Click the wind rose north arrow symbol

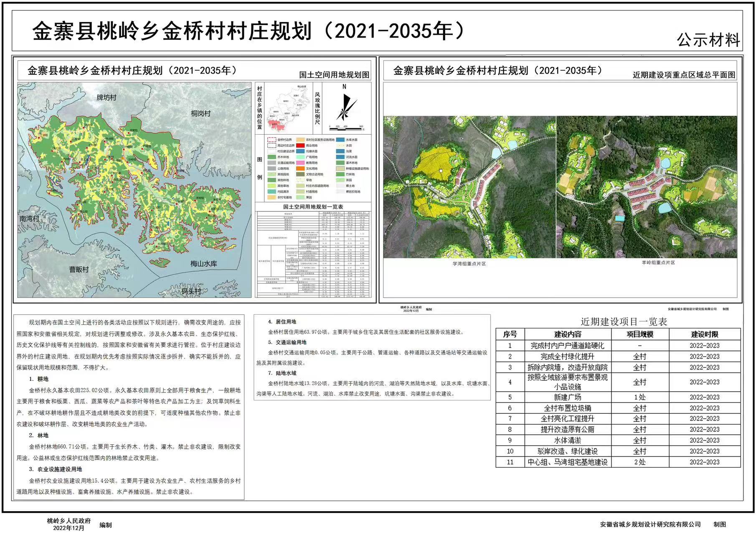(346, 107)
